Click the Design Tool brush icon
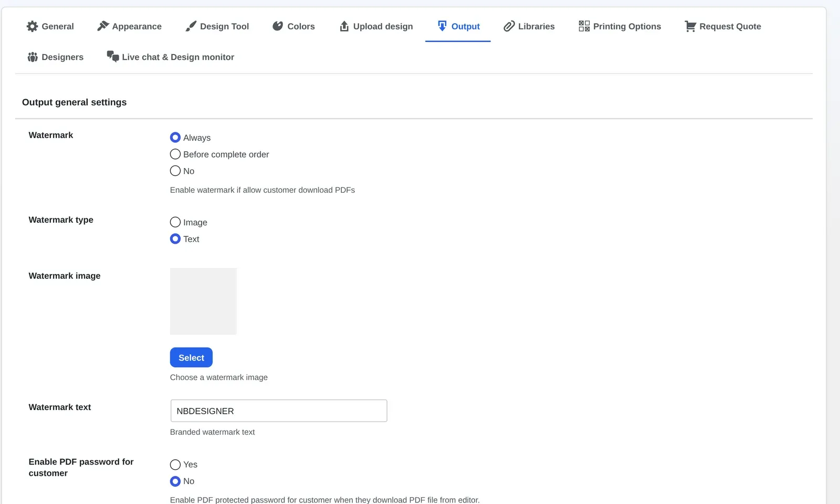 coord(191,26)
